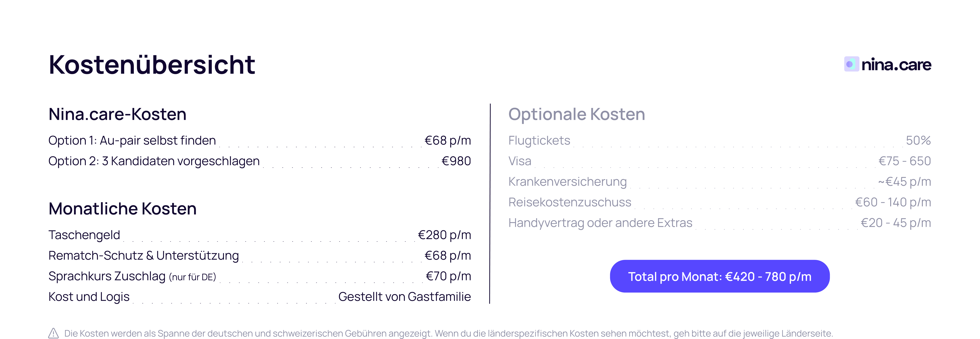Viewport: 980px width, 339px height.
Task: Click the footnote about länderspezifische Kosten
Action: point(448,333)
